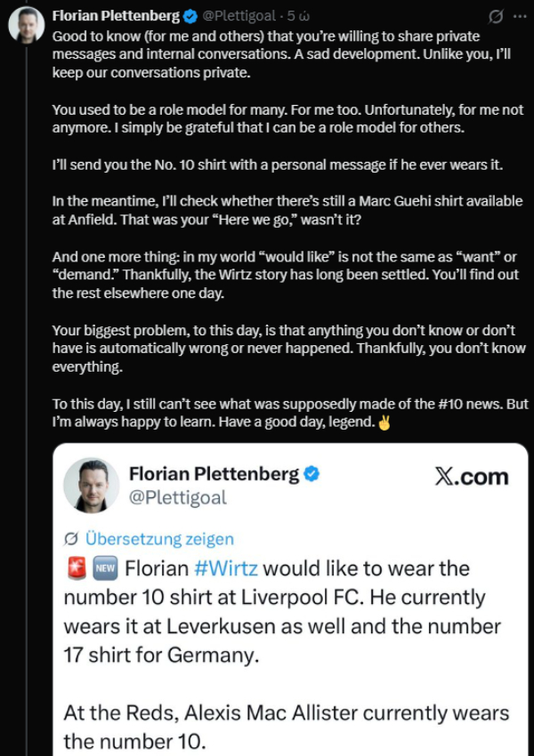The width and height of the screenshot is (534, 756).
Task: Click the verified badge in the embedded tweet
Action: [x=312, y=474]
